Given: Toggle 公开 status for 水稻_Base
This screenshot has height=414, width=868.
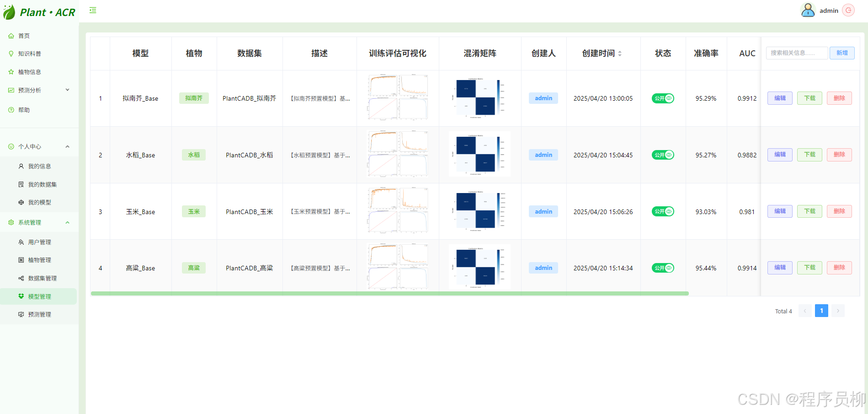Looking at the screenshot, I should [x=663, y=155].
